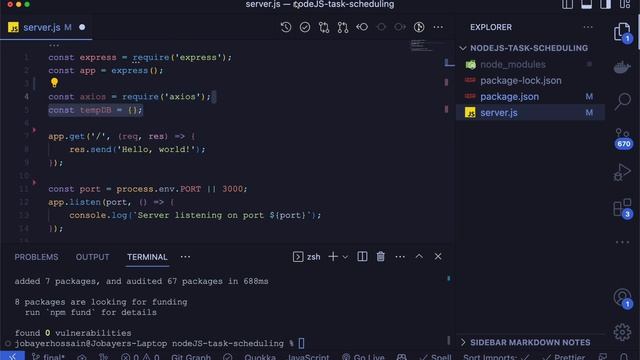
Task: Open Extensions view with 3 badge
Action: tap(622, 208)
